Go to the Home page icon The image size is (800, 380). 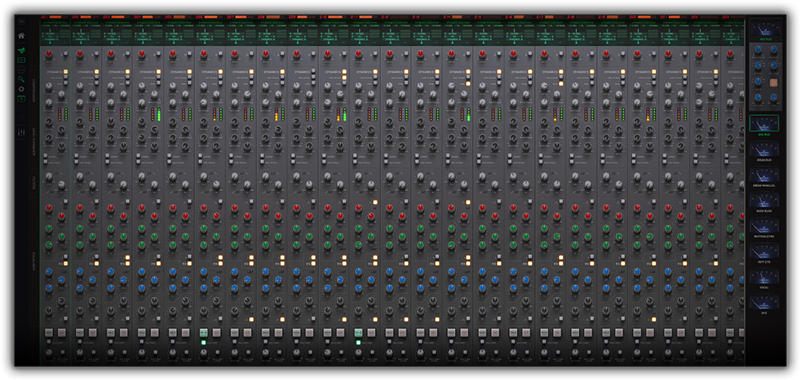[21, 36]
